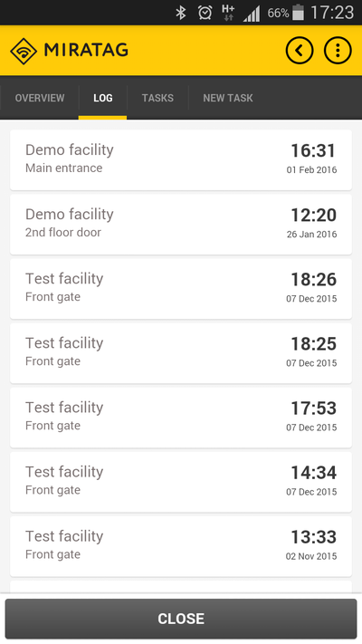Tap the alarm clock status icon
Image resolution: width=362 pixels, height=644 pixels.
coord(205,13)
